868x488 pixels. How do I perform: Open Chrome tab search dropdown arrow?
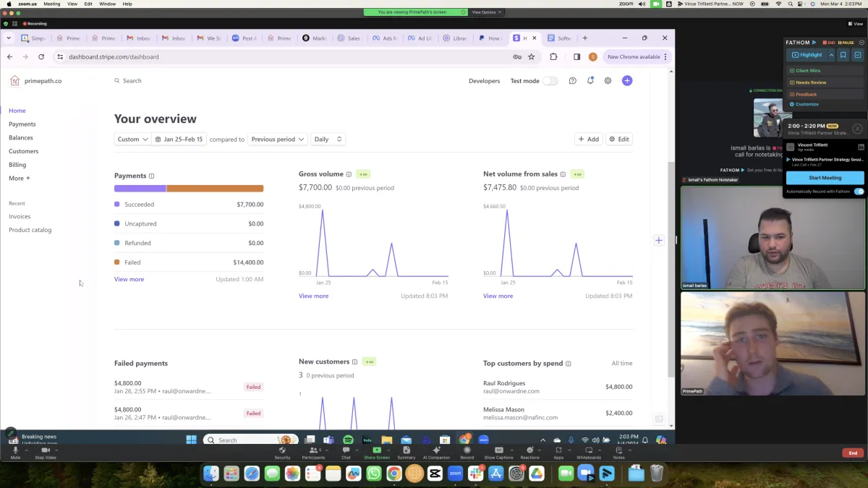9,38
